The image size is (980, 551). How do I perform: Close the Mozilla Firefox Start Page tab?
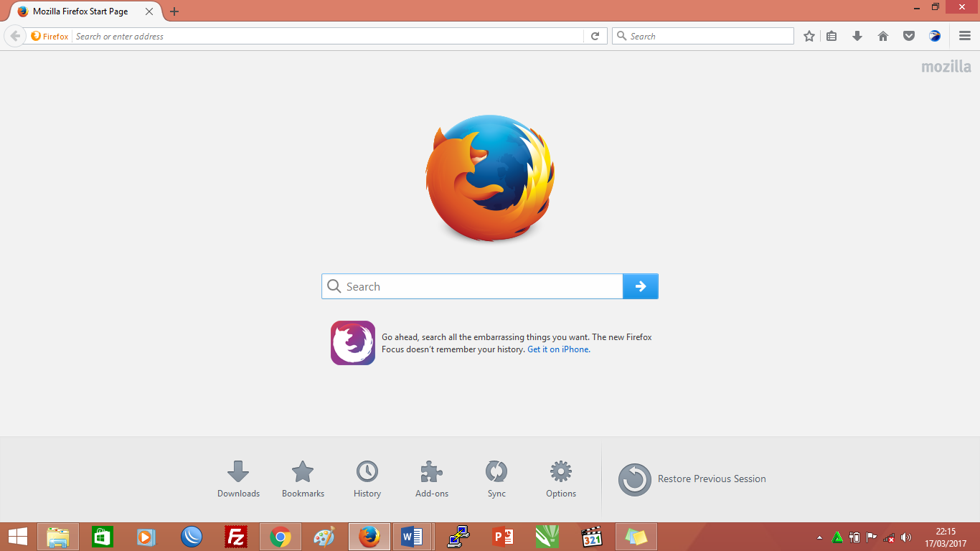(149, 11)
